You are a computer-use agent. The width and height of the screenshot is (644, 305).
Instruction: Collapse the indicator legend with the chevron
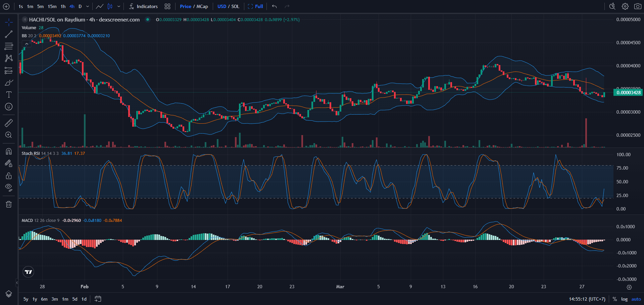point(27,44)
